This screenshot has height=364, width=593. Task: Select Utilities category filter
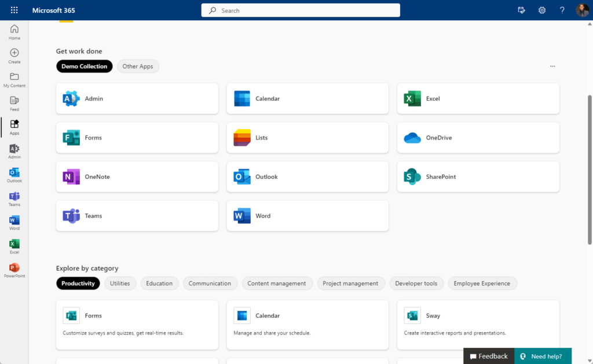120,284
